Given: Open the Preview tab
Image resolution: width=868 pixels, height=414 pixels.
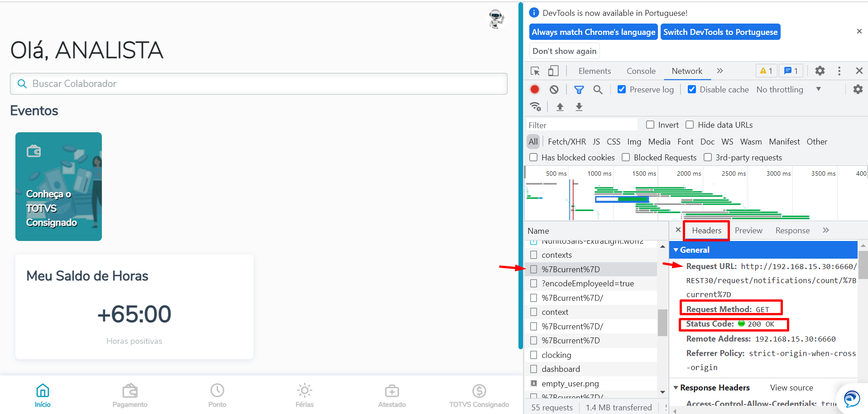Looking at the screenshot, I should [748, 231].
